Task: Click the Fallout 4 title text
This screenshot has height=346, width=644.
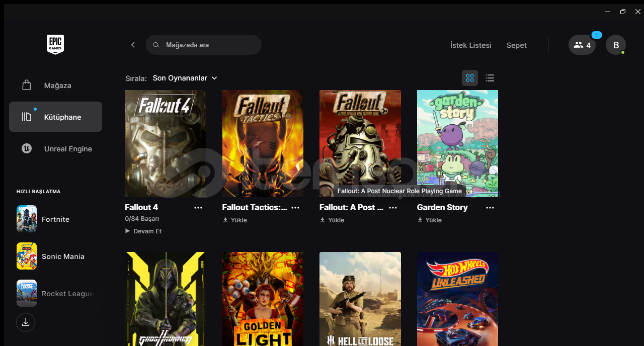Action: click(x=141, y=207)
